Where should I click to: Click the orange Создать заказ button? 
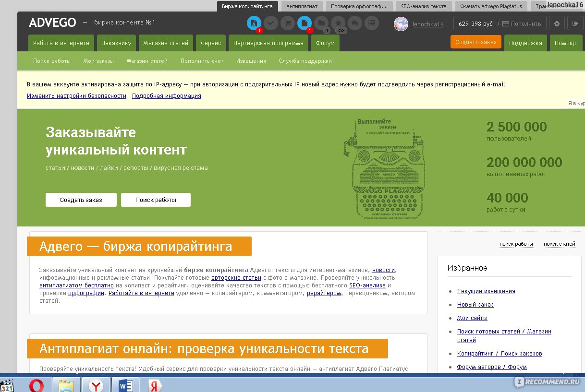476,42
